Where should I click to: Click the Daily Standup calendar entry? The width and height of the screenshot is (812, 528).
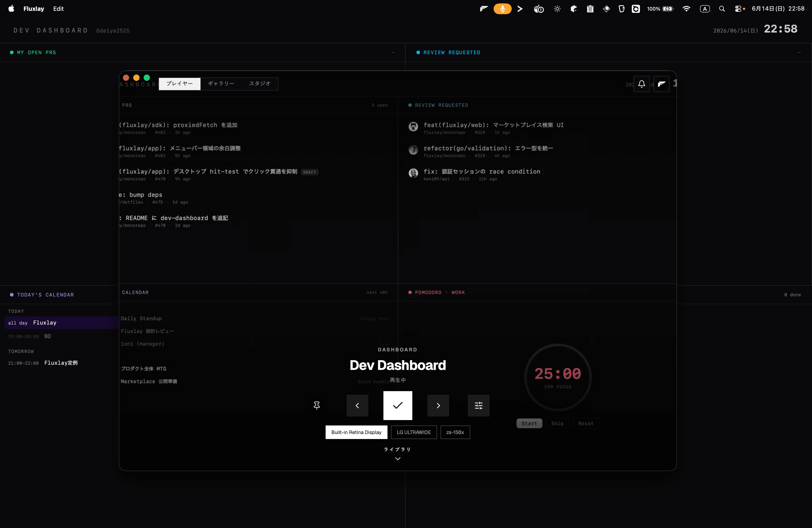[141, 318]
